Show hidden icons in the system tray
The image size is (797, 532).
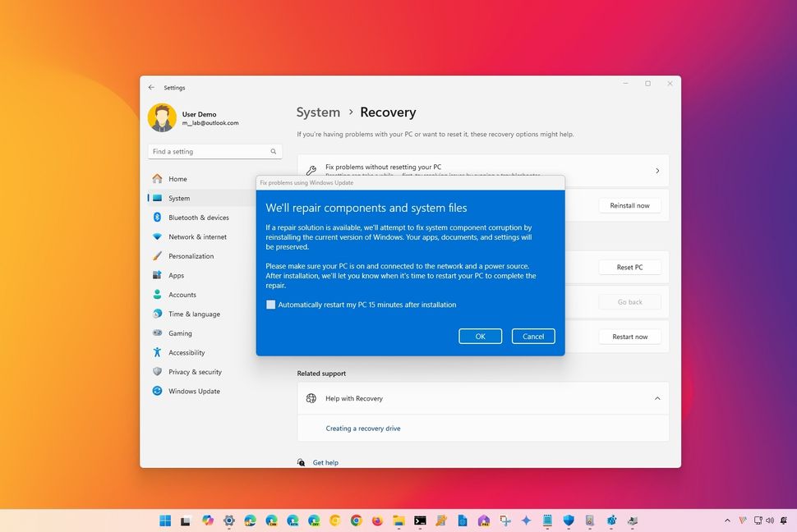click(726, 521)
